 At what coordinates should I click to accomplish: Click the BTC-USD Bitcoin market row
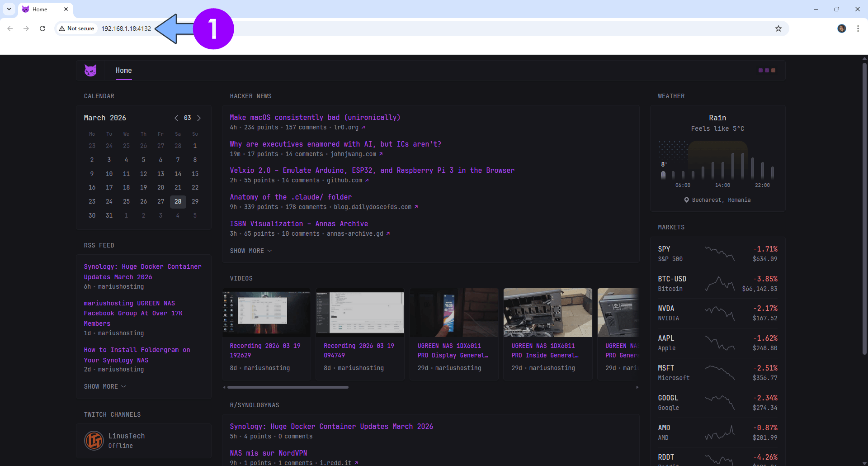click(x=717, y=284)
